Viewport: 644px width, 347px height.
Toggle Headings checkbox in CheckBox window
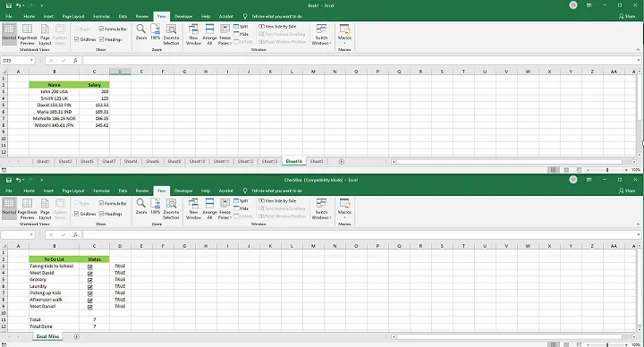101,214
